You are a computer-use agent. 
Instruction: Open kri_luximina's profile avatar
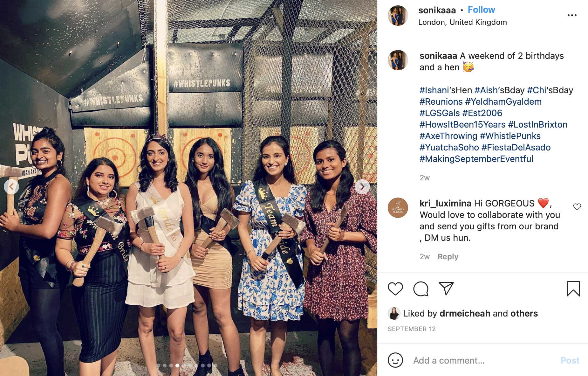pos(398,208)
